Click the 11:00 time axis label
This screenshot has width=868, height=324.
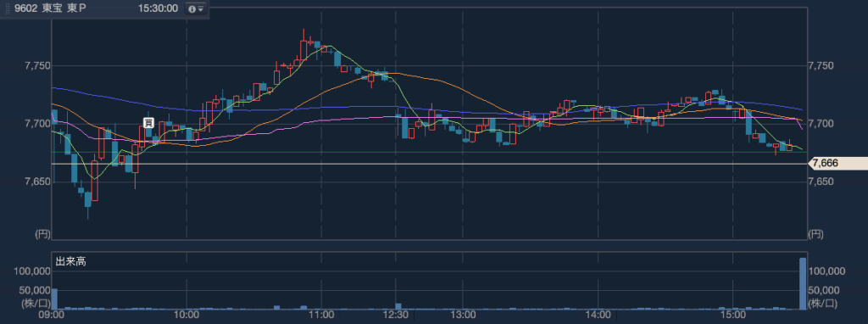[321, 316]
